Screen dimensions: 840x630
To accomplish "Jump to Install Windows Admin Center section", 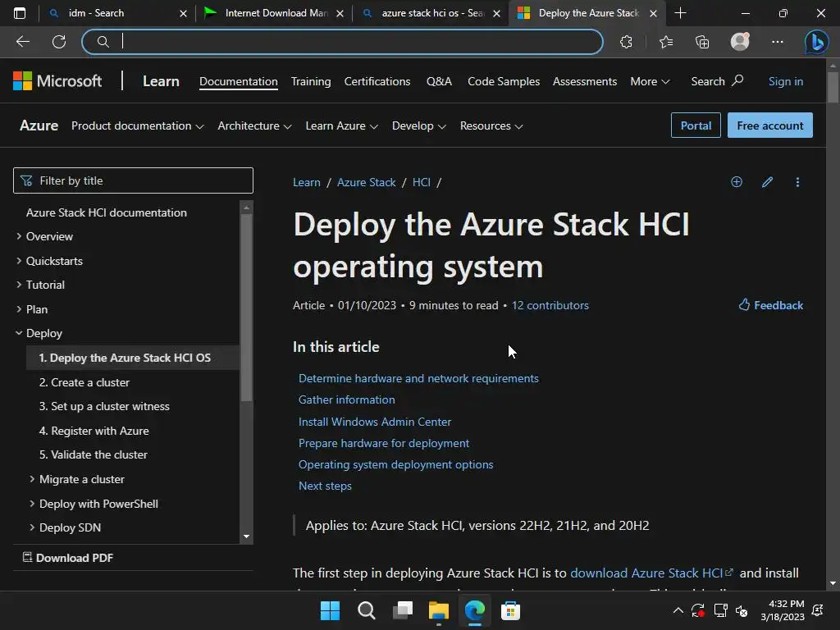I will tap(375, 422).
